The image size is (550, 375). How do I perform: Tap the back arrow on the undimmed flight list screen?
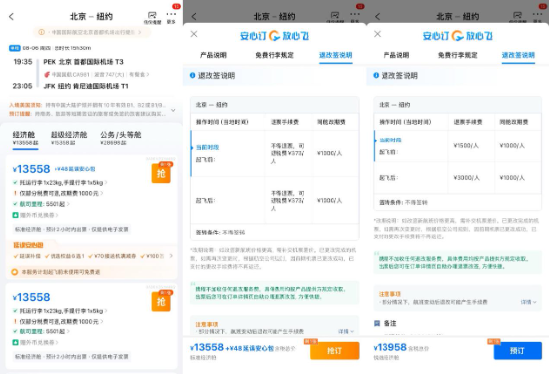tap(12, 16)
